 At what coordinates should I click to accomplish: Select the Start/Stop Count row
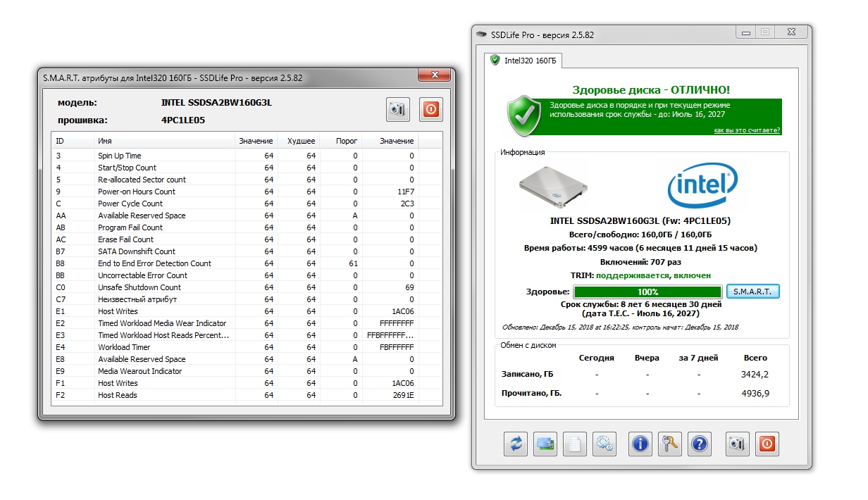(x=247, y=168)
